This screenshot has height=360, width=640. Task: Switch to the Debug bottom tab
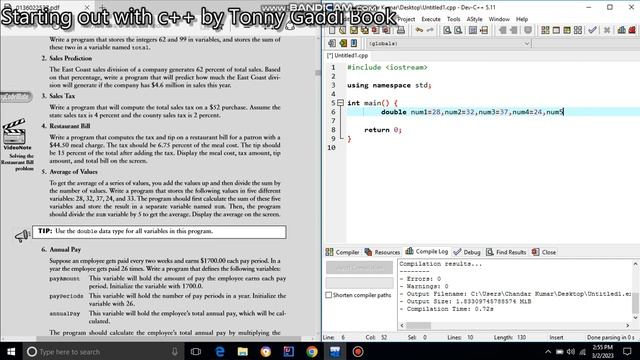click(467, 252)
